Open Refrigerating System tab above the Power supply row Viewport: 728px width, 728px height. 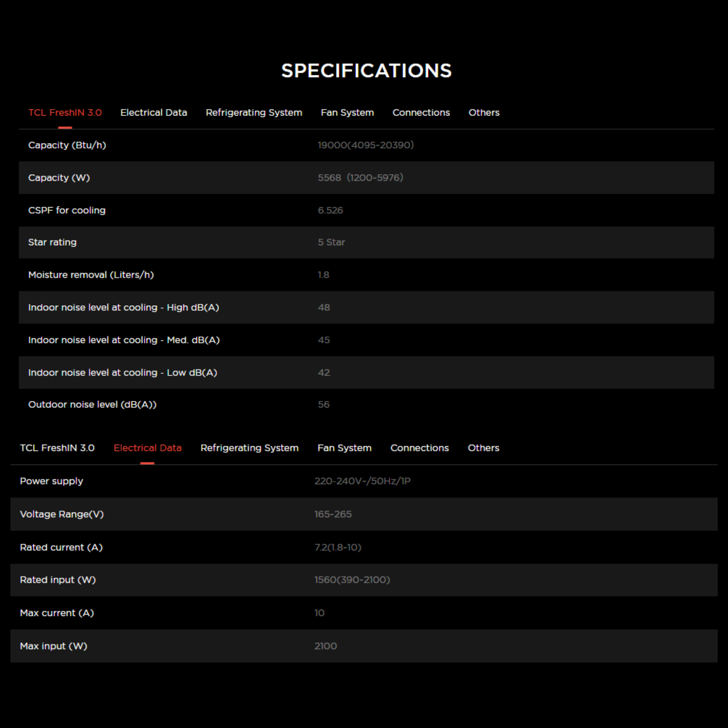click(250, 448)
